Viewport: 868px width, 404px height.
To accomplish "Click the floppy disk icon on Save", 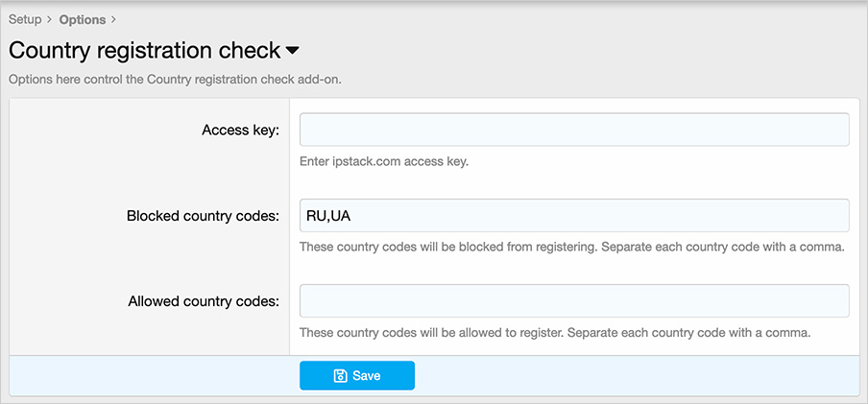I will [x=340, y=376].
